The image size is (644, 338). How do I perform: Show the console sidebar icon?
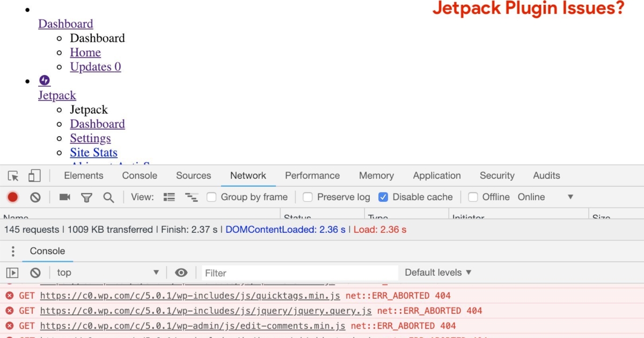coord(12,273)
